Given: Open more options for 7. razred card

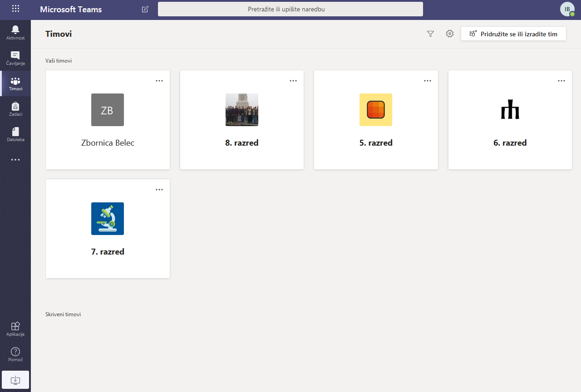Looking at the screenshot, I should (x=159, y=190).
